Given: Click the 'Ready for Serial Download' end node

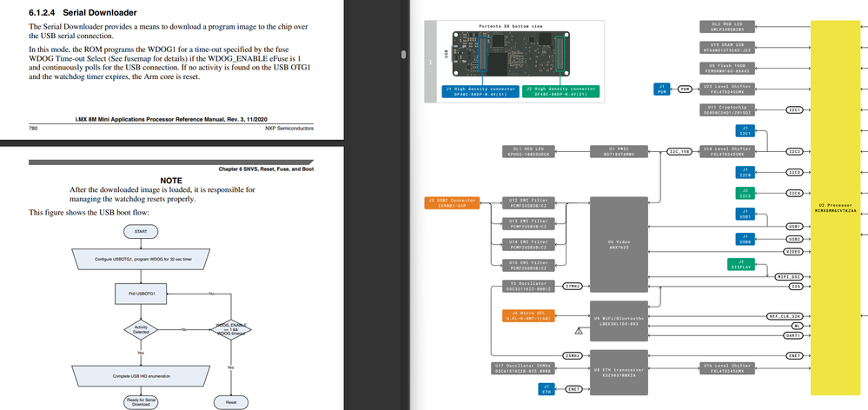Looking at the screenshot, I should pyautogui.click(x=141, y=403).
